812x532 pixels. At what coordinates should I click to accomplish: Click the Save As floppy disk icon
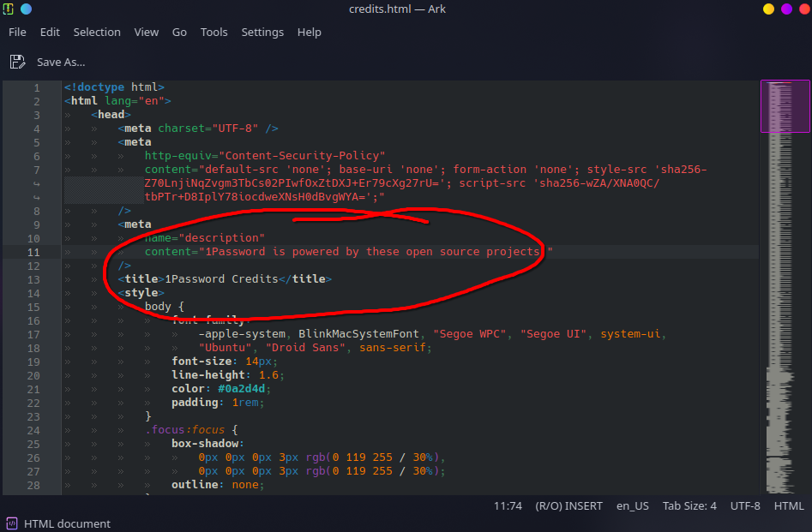pyautogui.click(x=17, y=62)
